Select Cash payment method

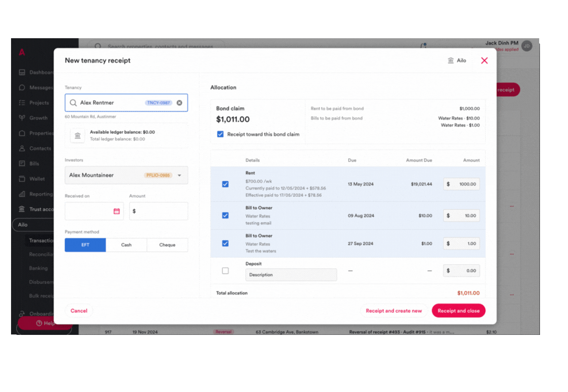tap(126, 245)
